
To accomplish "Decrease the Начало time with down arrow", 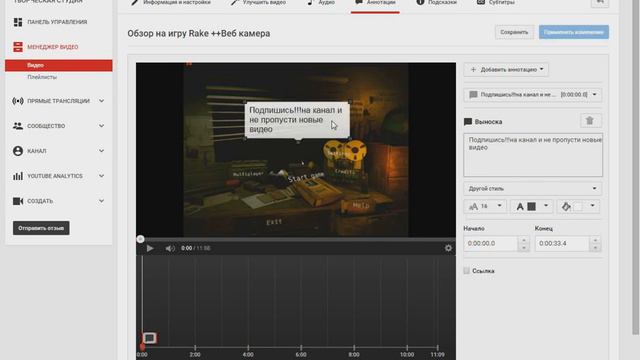I will pyautogui.click(x=524, y=247).
